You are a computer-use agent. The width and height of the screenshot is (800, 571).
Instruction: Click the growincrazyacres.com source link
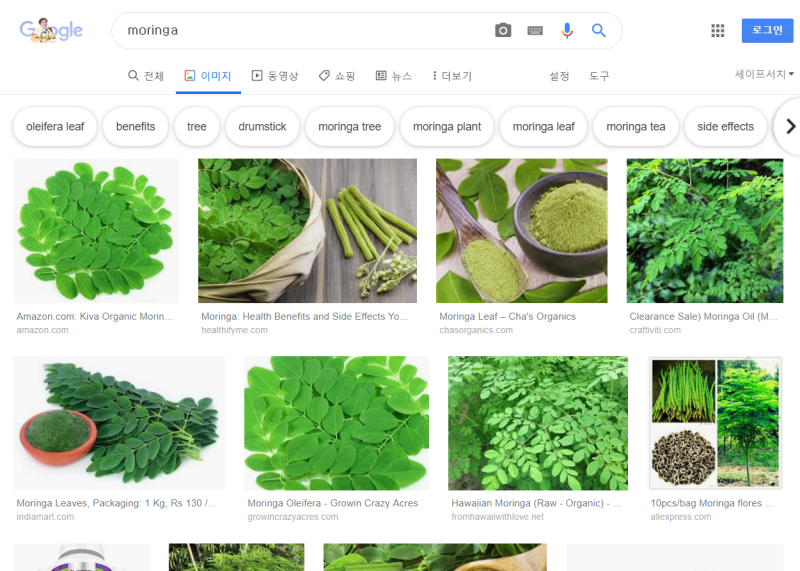pyautogui.click(x=292, y=517)
